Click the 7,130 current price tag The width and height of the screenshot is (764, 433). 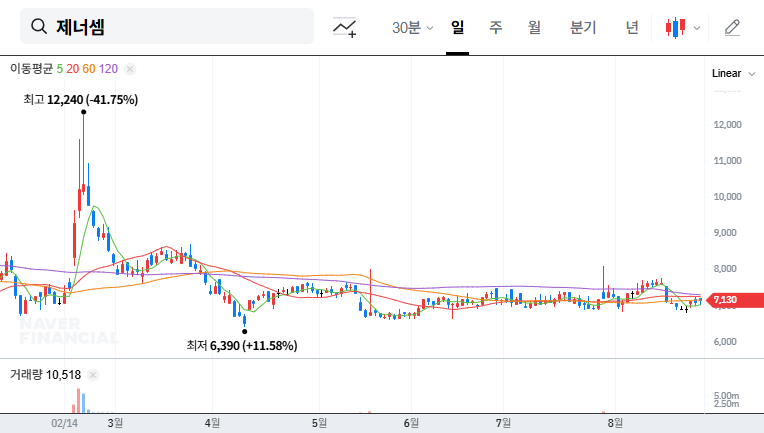[723, 300]
